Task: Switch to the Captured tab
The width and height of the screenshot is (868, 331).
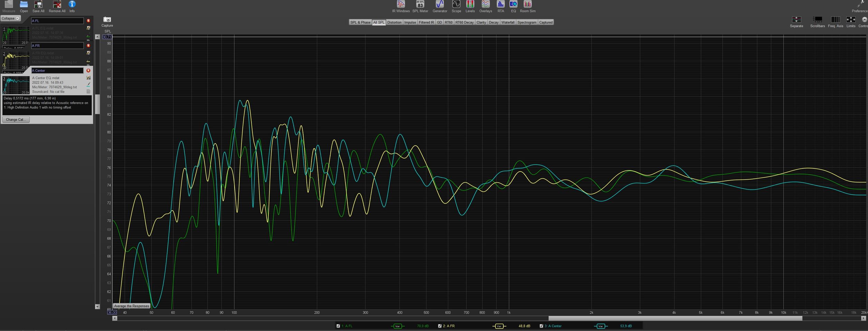Action: point(546,22)
